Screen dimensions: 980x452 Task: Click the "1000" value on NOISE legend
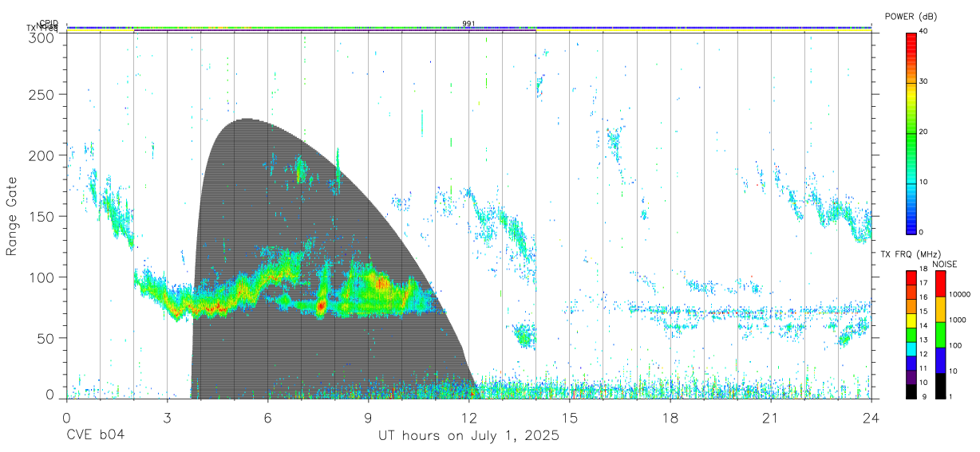958,320
